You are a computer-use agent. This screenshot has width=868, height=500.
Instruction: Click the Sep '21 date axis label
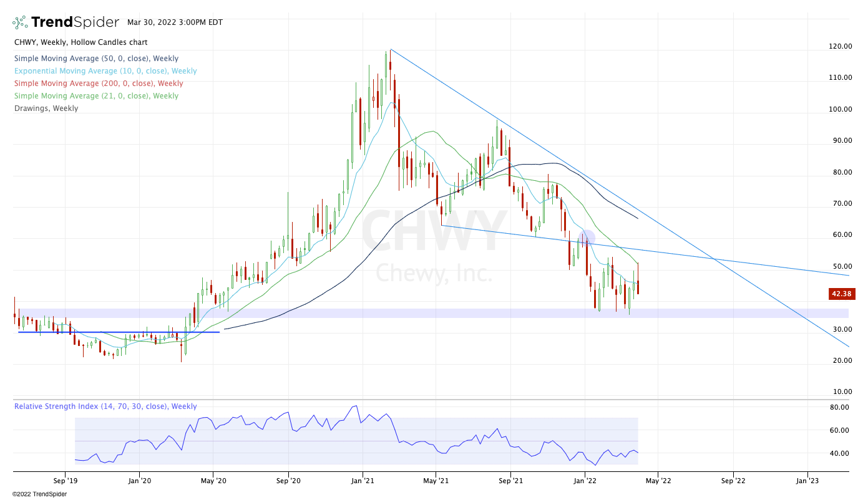coord(510,481)
